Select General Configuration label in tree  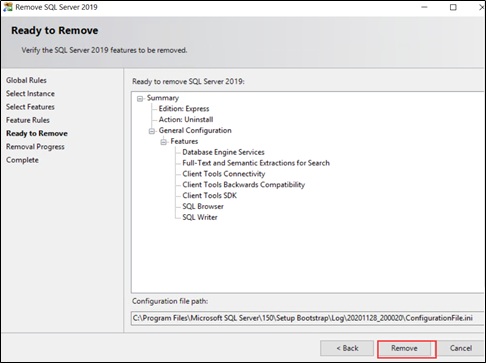coord(195,130)
